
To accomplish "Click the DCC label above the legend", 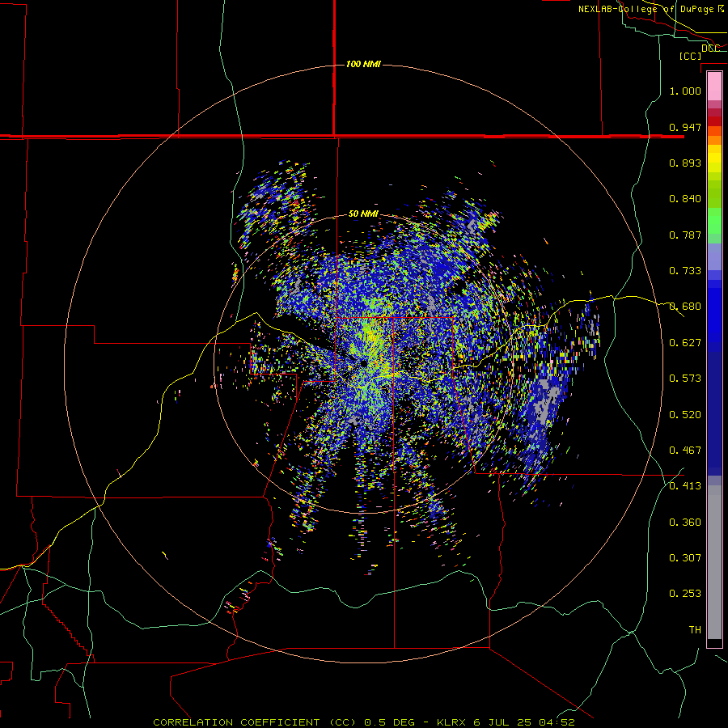I will [x=711, y=49].
